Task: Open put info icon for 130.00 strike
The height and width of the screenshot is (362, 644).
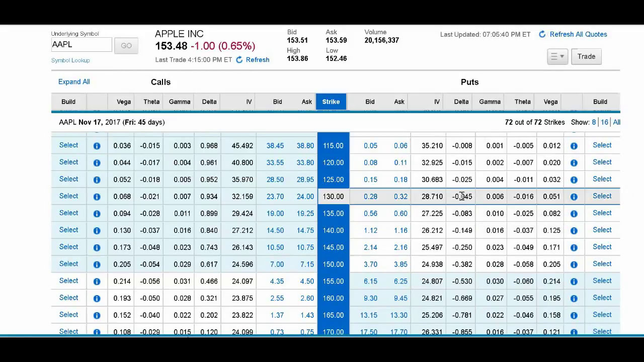Action: (x=574, y=197)
